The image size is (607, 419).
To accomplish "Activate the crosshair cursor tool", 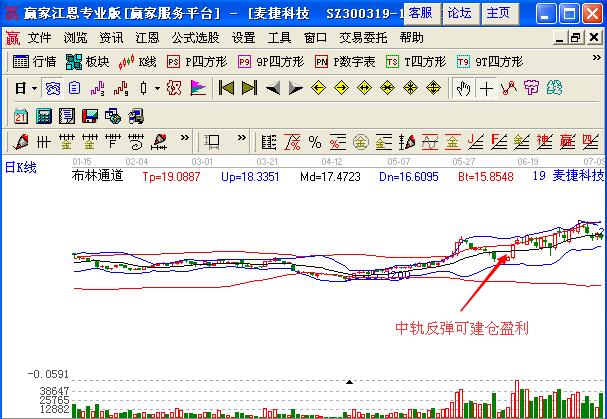I will click(x=487, y=88).
